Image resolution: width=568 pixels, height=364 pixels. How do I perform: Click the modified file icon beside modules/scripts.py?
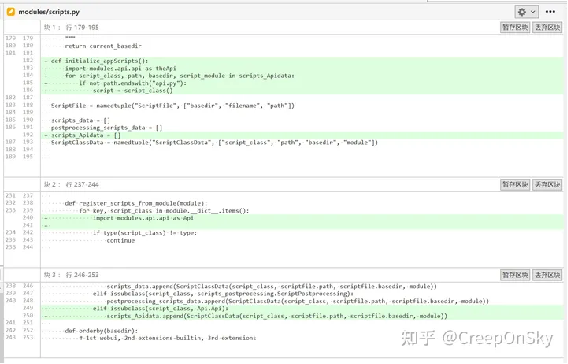11,12
